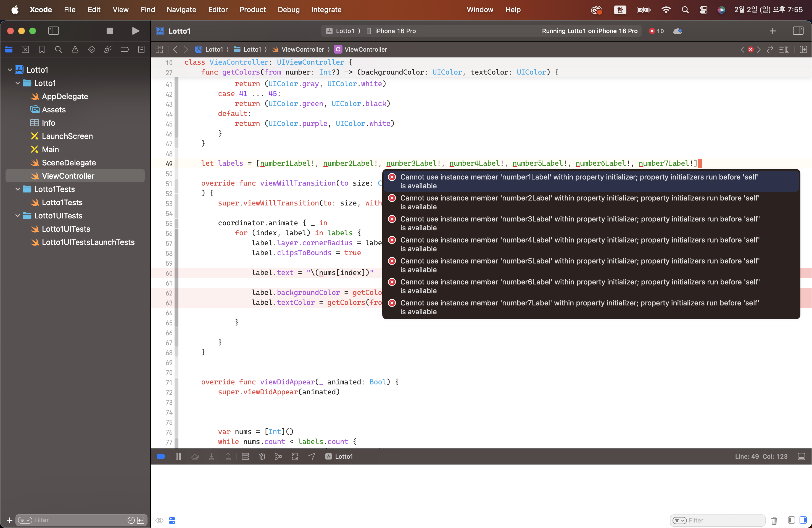Click Debug View Hierarchy icon
The image size is (812, 528).
pos(262,456)
